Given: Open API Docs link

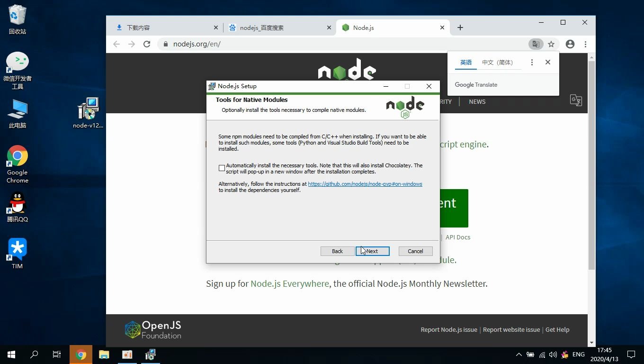Looking at the screenshot, I should coord(457,237).
